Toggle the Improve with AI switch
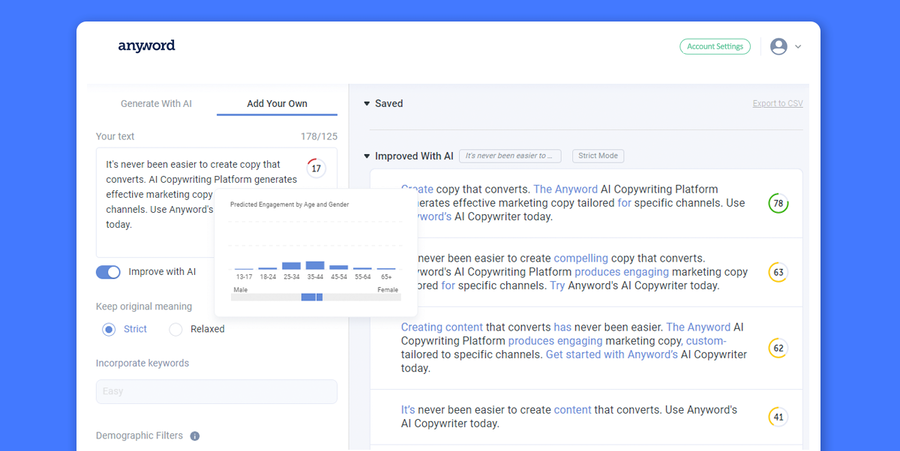This screenshot has height=451, width=900. coord(108,272)
